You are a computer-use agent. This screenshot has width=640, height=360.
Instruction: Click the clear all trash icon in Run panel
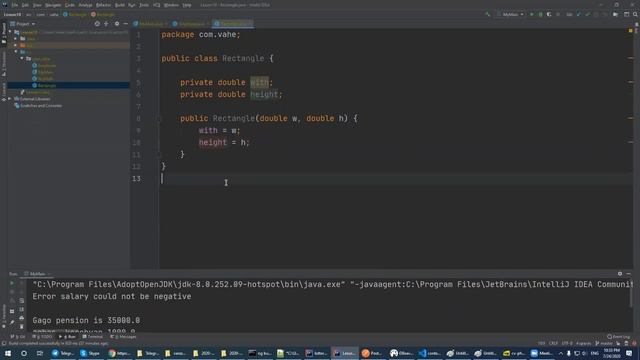pyautogui.click(x=22, y=327)
